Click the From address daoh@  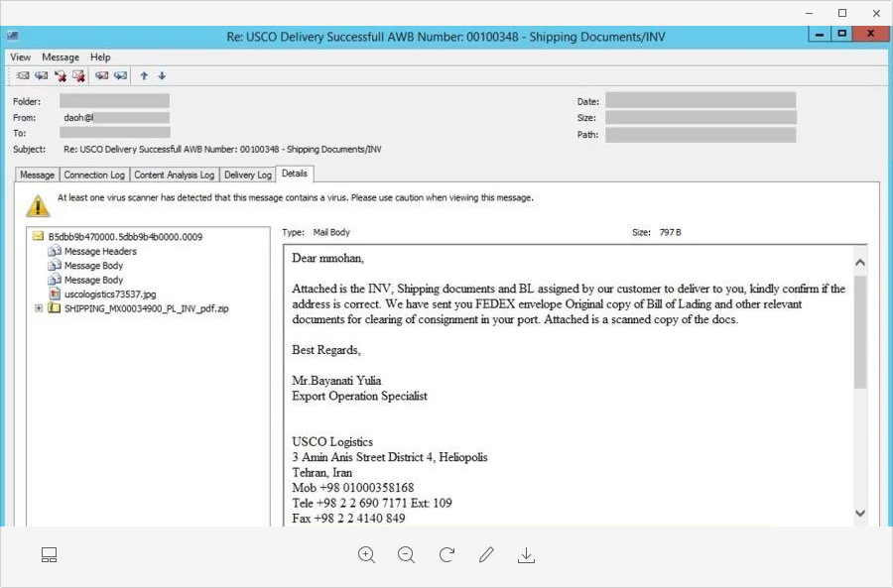tap(78, 118)
